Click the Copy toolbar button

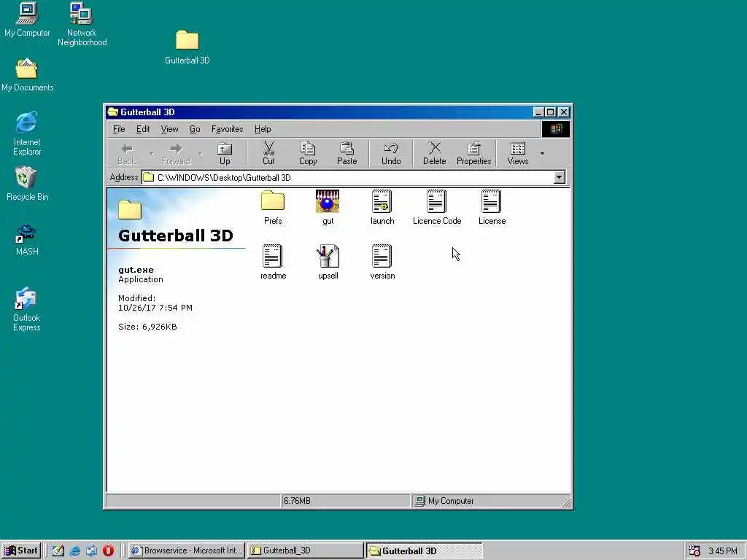[x=308, y=153]
